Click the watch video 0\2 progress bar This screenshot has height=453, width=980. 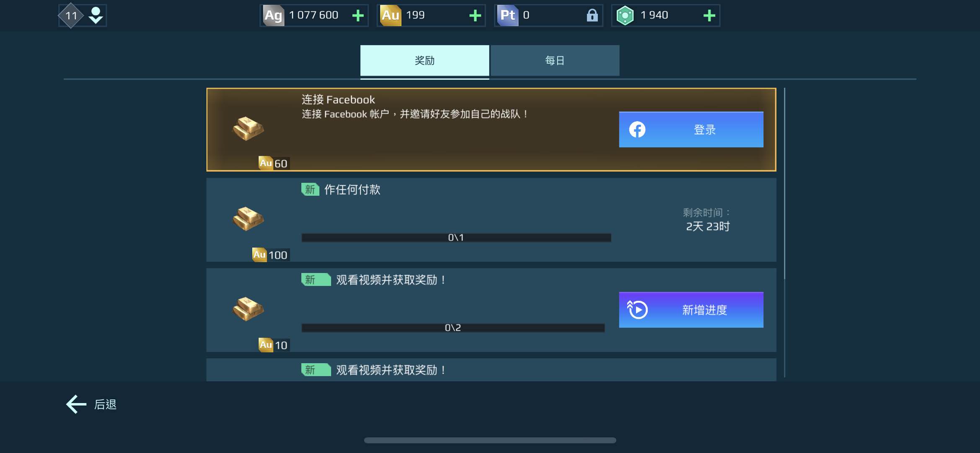click(453, 328)
